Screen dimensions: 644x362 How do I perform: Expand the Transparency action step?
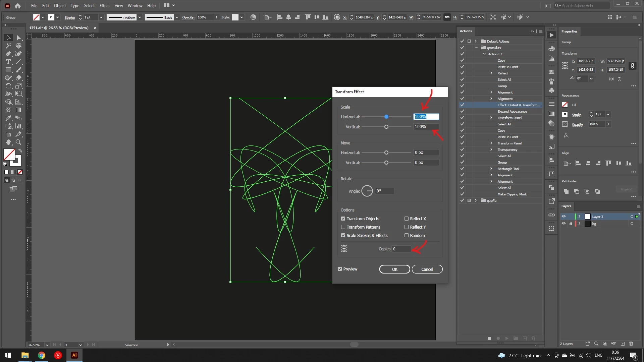tap(491, 149)
